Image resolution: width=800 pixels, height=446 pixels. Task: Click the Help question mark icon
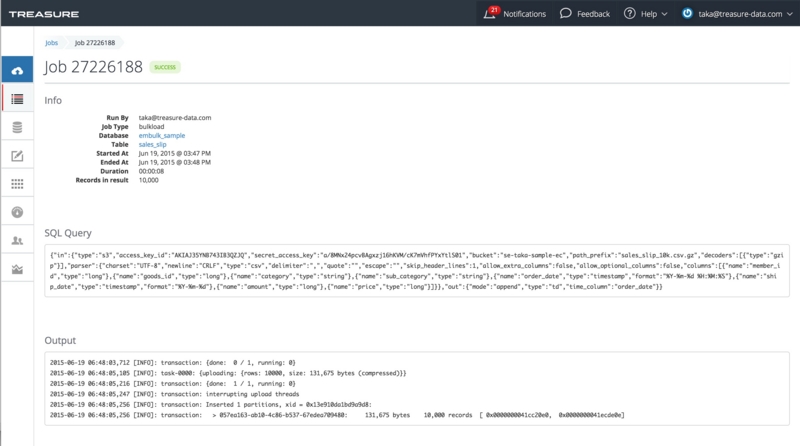[630, 13]
